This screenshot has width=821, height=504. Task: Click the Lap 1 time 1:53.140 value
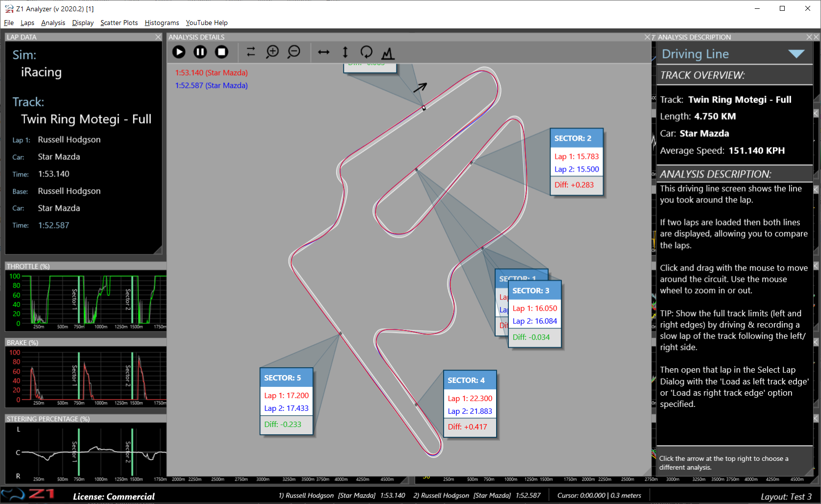pyautogui.click(x=53, y=174)
